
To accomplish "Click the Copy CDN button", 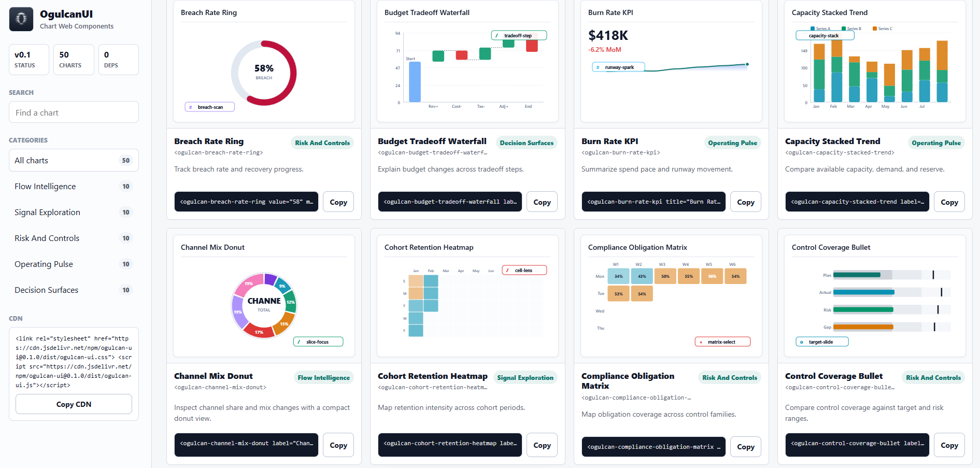I will pyautogui.click(x=74, y=404).
